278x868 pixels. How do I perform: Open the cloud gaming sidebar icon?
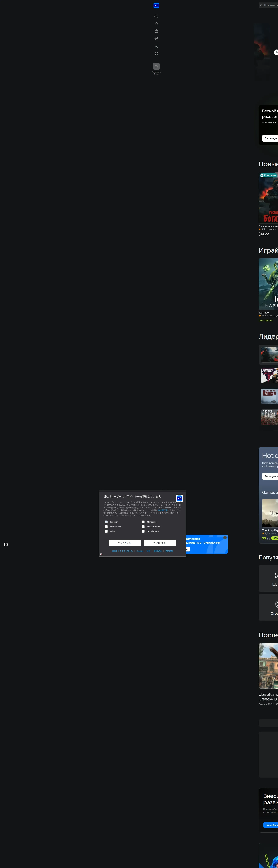pyautogui.click(x=156, y=24)
